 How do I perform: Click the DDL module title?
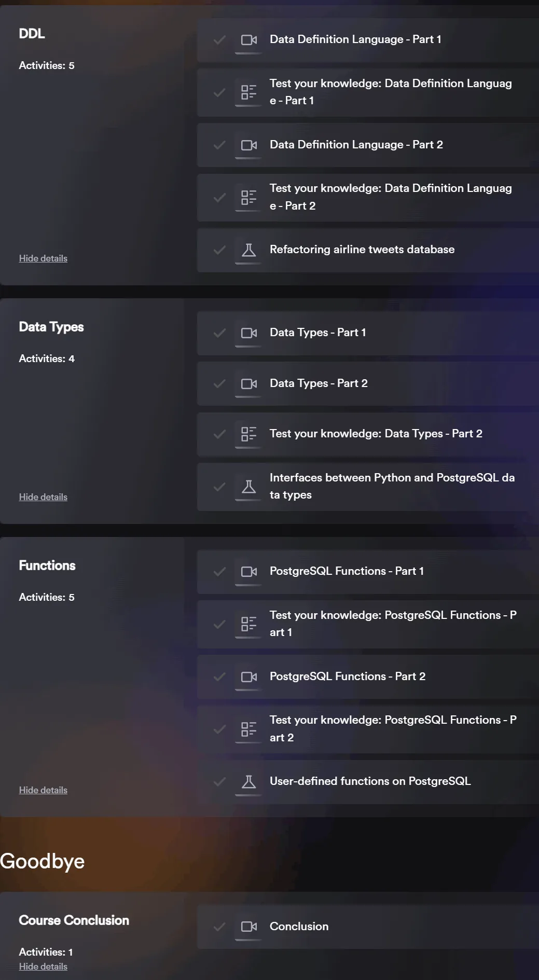(32, 34)
